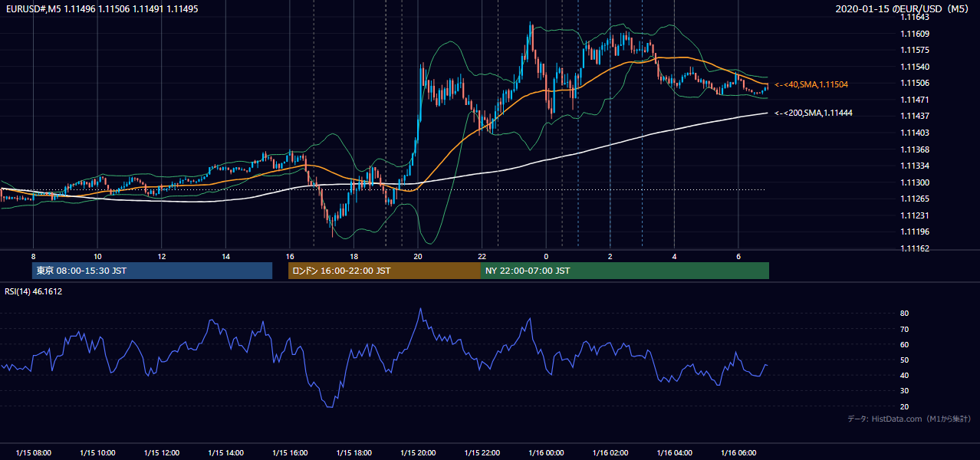Click the 1/15 18:00 date label
Image resolution: width=980 pixels, height=460 pixels.
click(x=354, y=453)
